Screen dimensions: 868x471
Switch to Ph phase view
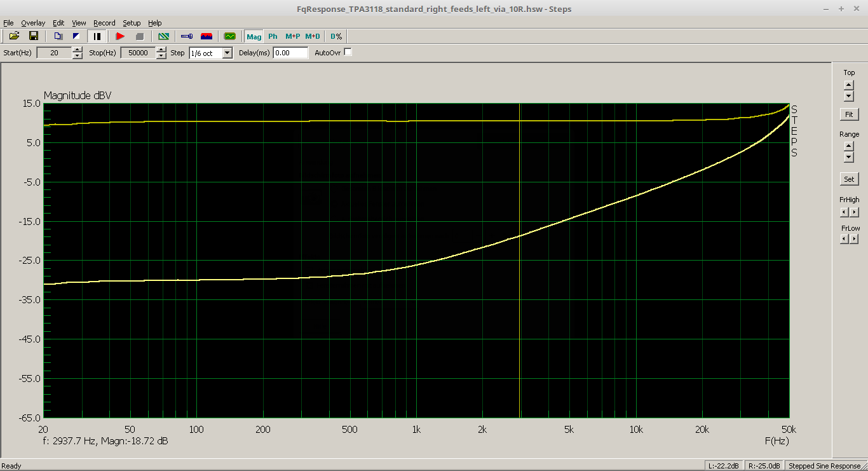click(x=273, y=36)
